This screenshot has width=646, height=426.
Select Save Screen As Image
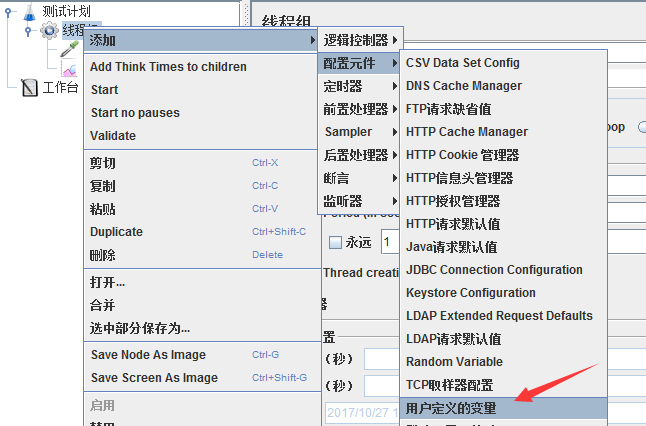pos(202,378)
